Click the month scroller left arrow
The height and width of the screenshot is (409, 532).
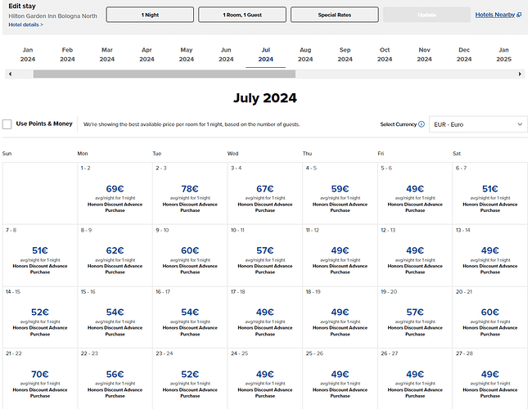[x=8, y=74]
